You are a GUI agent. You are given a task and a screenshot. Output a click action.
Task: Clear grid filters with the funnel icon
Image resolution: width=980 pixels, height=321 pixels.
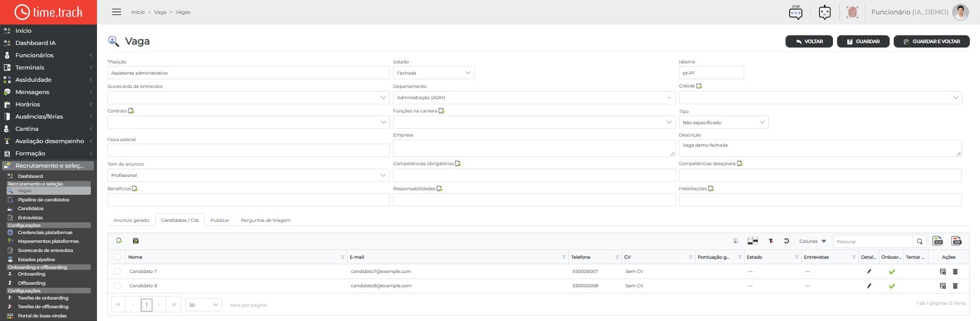(771, 241)
